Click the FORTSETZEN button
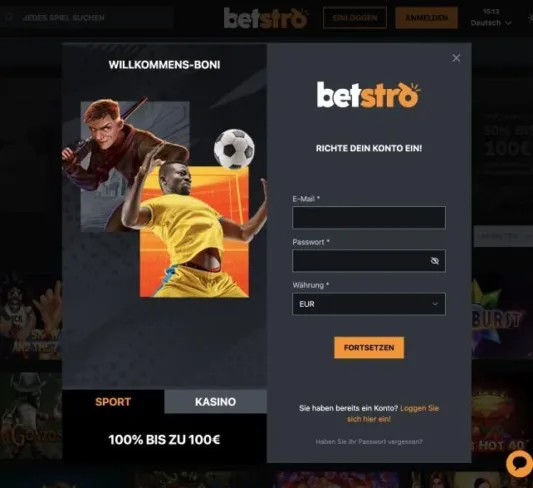Screen dimensions: 533x488 click(x=369, y=348)
